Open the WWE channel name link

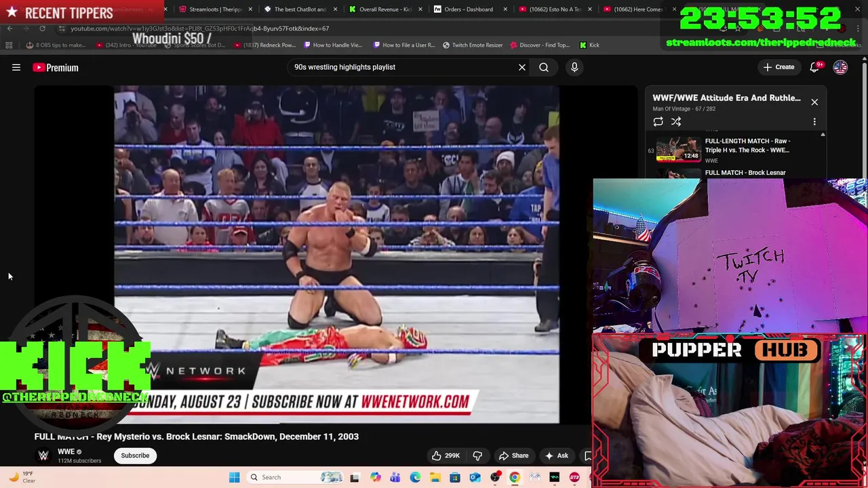tap(66, 451)
